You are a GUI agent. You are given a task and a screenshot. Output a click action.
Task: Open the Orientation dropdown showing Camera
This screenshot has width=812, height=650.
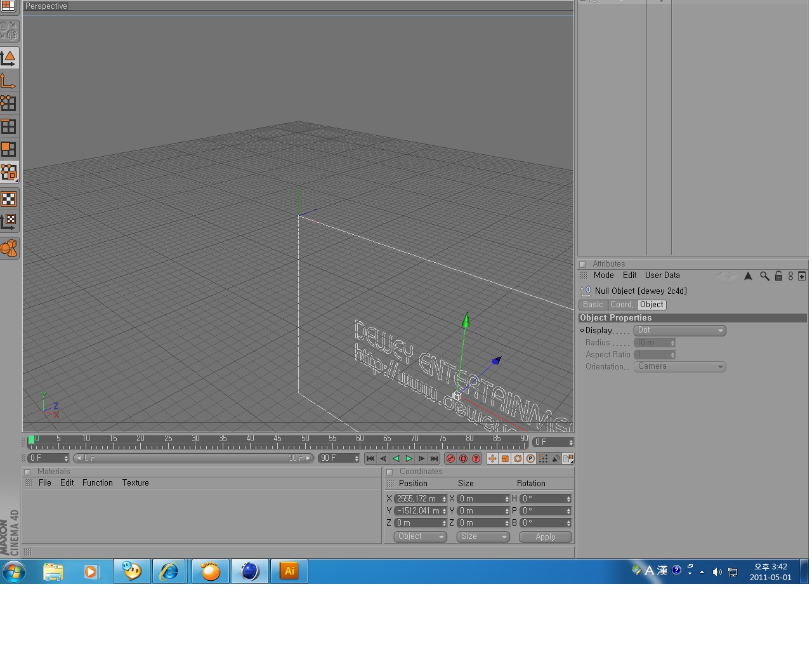click(679, 367)
